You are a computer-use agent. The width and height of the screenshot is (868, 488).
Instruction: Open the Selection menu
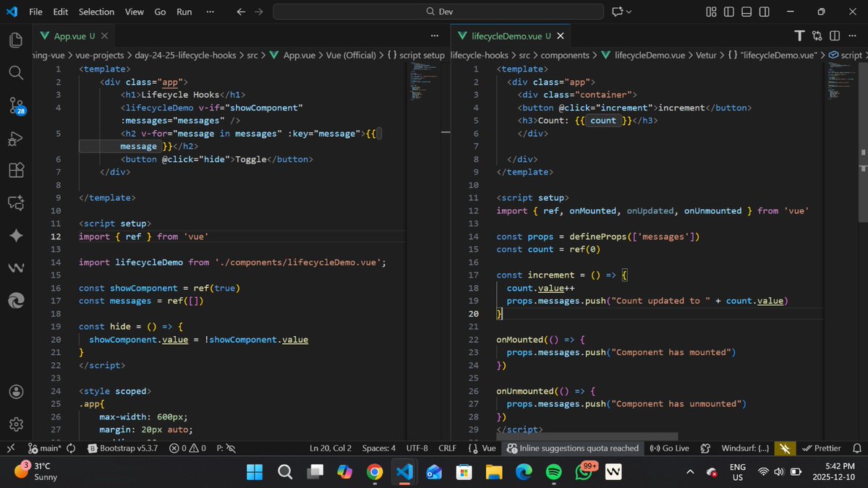click(96, 12)
